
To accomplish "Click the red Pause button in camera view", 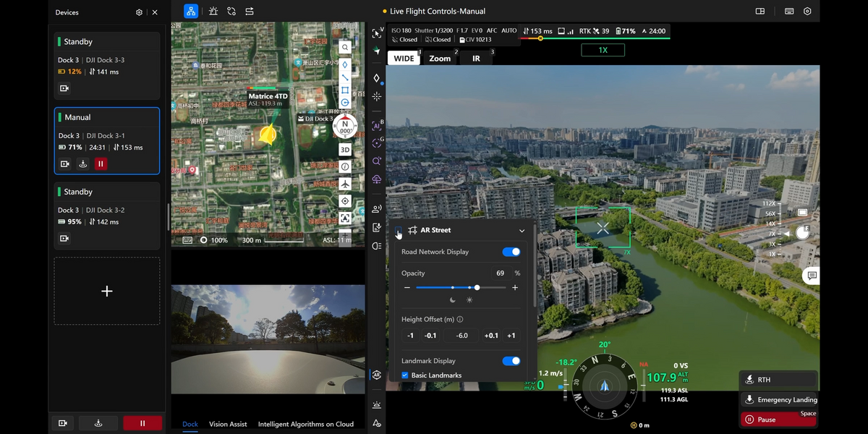I will pos(778,420).
